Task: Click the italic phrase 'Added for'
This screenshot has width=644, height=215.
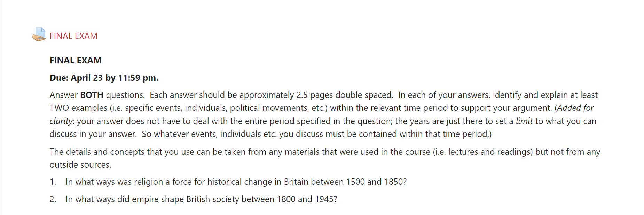Action: click(x=575, y=108)
